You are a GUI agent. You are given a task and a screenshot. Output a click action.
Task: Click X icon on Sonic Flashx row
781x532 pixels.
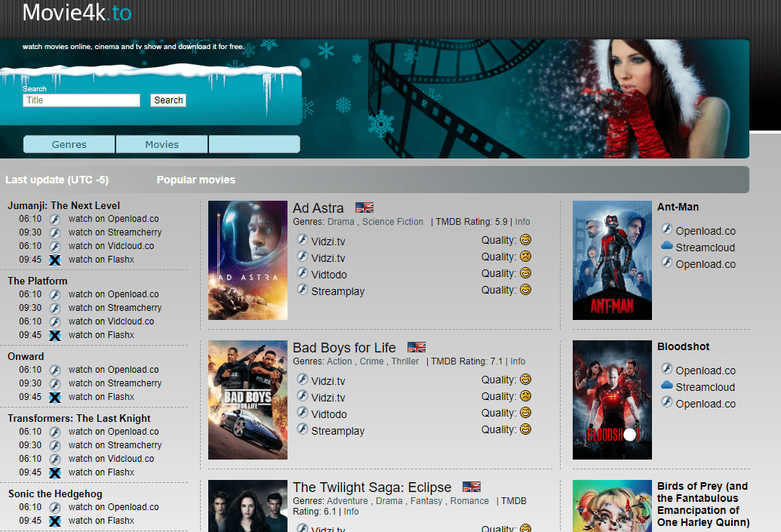click(x=55, y=521)
